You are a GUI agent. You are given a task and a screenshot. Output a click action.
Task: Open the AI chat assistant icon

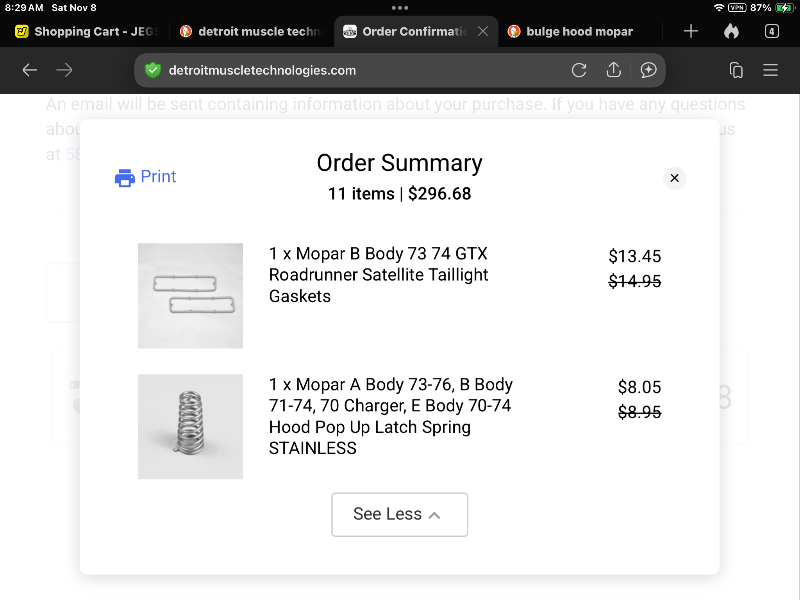648,70
